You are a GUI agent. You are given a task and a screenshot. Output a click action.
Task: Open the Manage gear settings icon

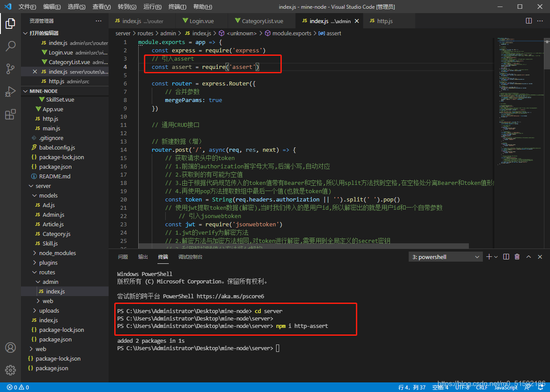tap(10, 370)
